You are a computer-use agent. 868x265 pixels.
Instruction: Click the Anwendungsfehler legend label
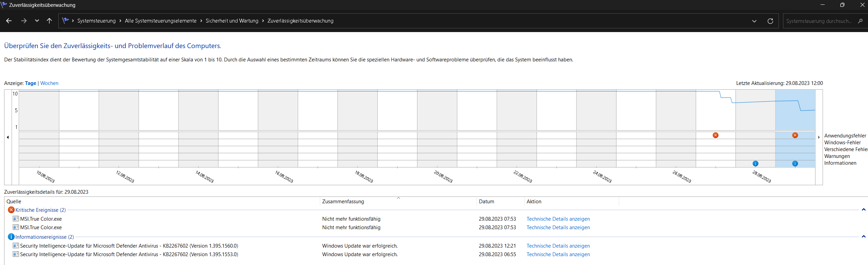point(845,136)
